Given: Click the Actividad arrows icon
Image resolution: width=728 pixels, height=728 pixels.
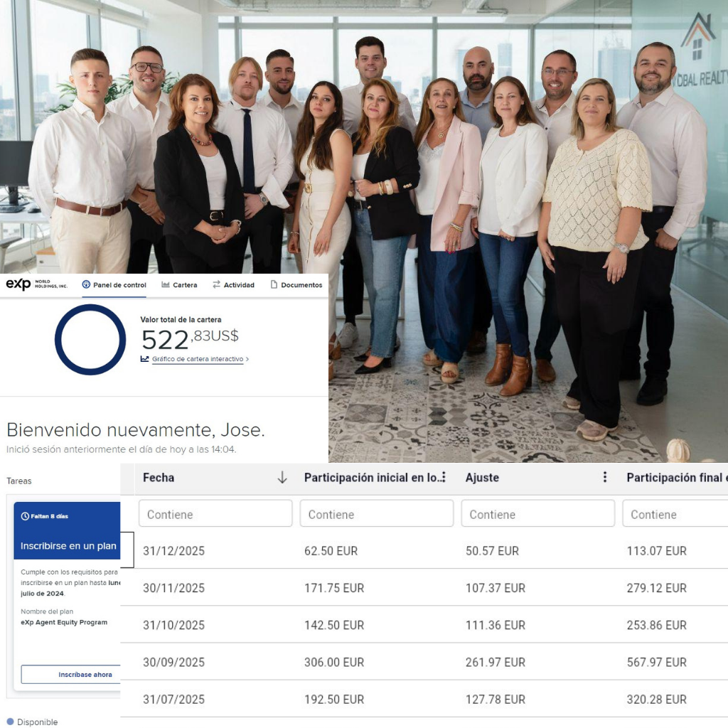Looking at the screenshot, I should [x=216, y=285].
